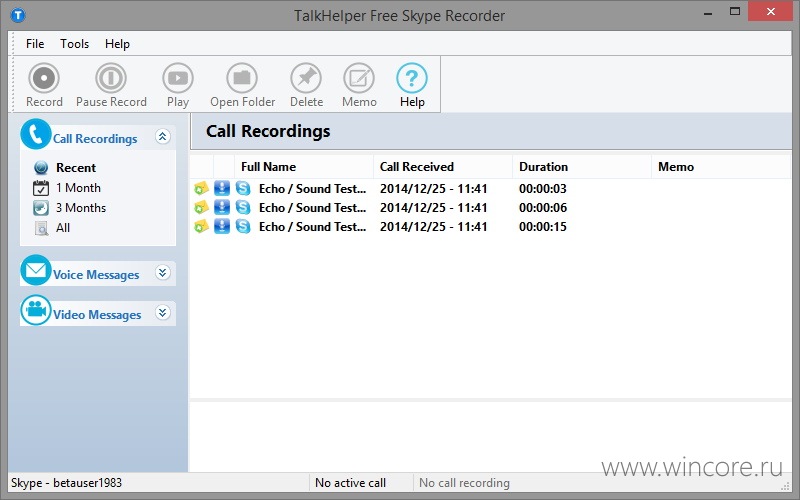This screenshot has width=800, height=500.
Task: Open the Video Messages sidebar heading
Action: pyautogui.click(x=97, y=314)
